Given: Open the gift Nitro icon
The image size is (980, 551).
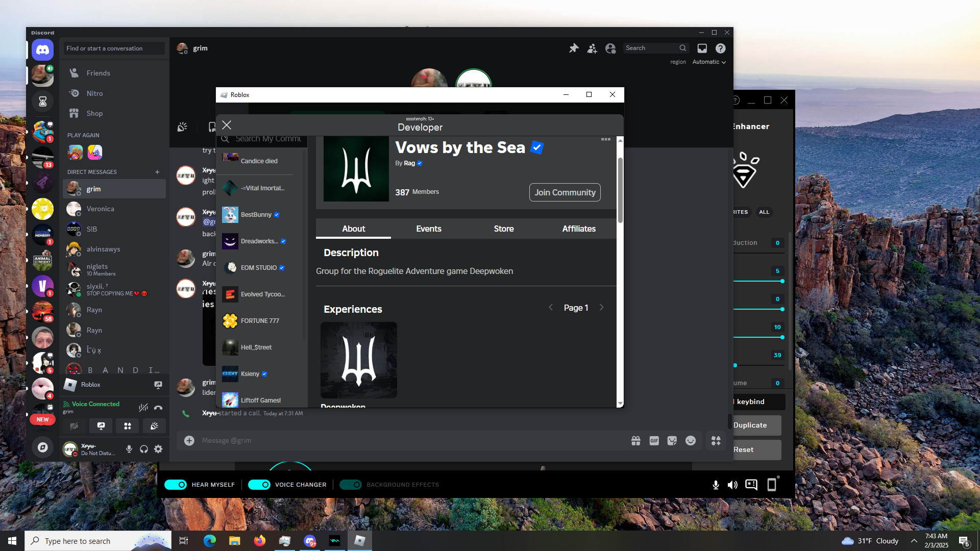Looking at the screenshot, I should (x=635, y=441).
